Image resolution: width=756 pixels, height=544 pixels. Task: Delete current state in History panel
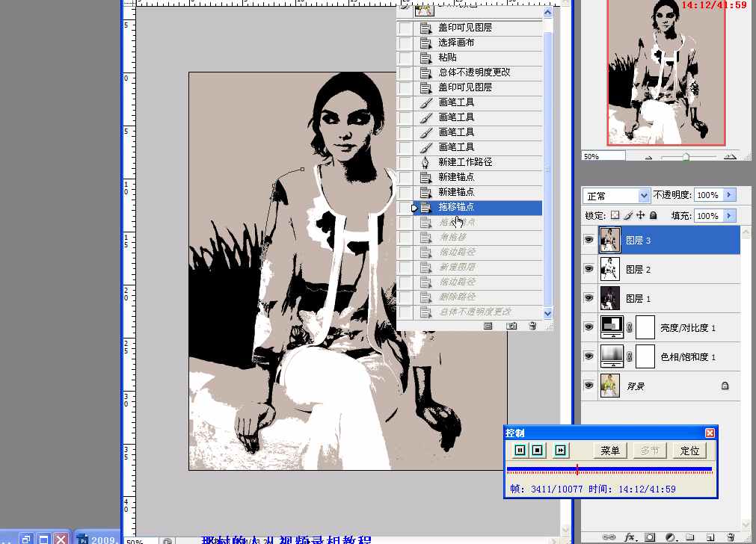(x=532, y=327)
